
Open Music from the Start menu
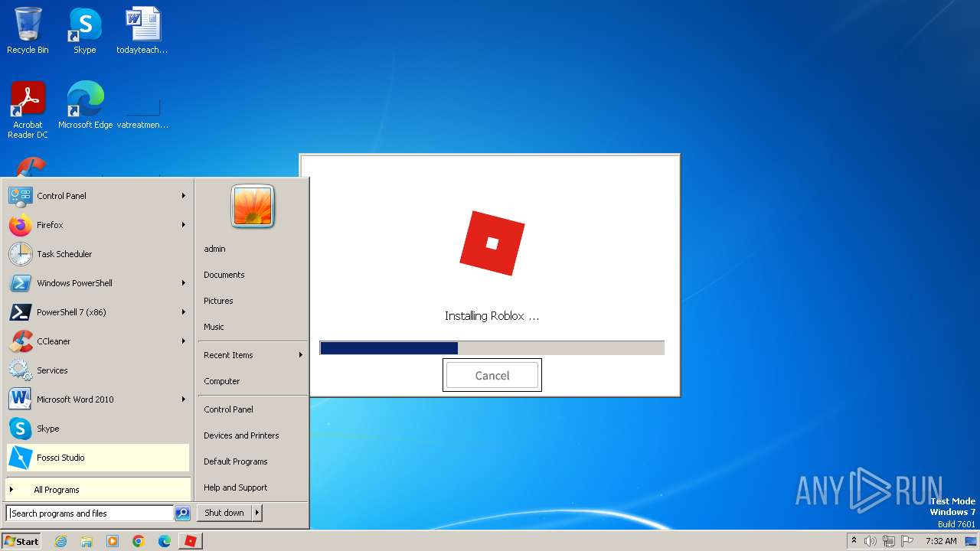(214, 327)
